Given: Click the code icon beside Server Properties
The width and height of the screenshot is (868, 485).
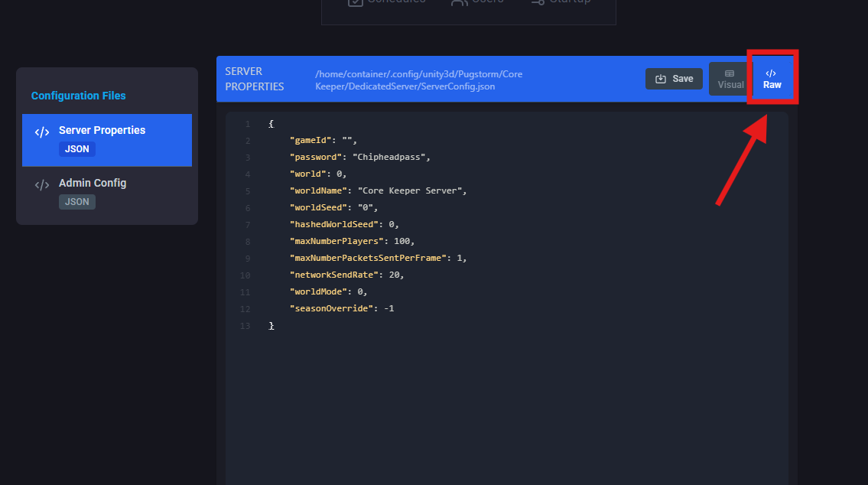Looking at the screenshot, I should pos(42,132).
